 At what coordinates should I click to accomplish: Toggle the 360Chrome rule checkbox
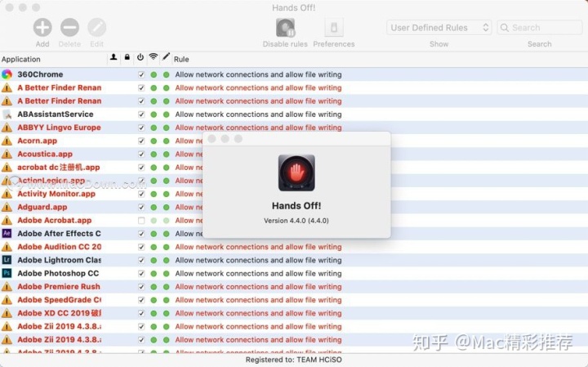[141, 74]
